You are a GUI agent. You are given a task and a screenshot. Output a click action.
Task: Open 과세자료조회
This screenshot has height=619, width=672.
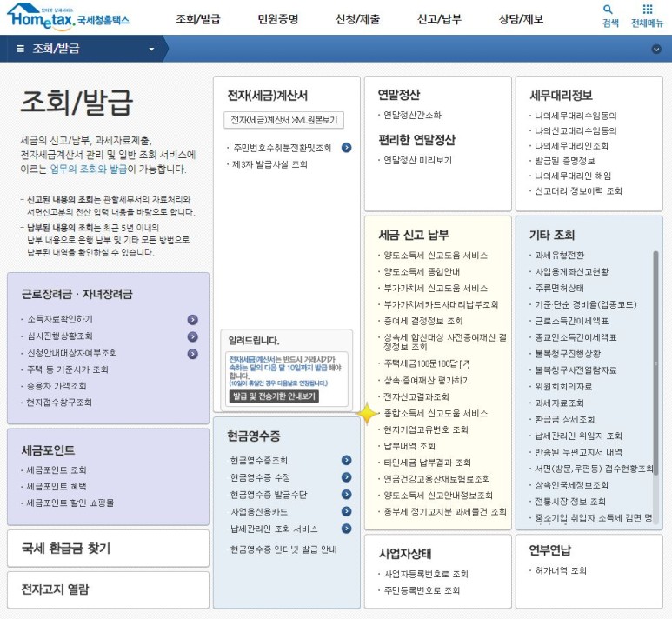[x=559, y=403]
